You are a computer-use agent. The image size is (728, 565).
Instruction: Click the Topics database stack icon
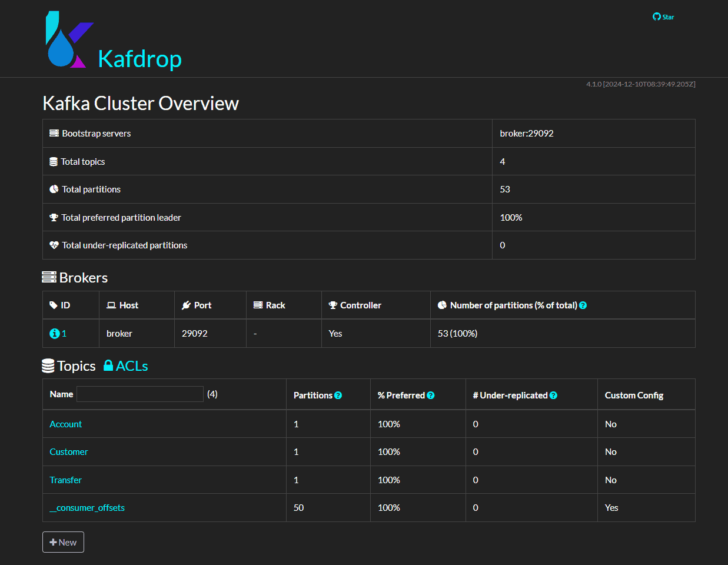[x=48, y=366]
